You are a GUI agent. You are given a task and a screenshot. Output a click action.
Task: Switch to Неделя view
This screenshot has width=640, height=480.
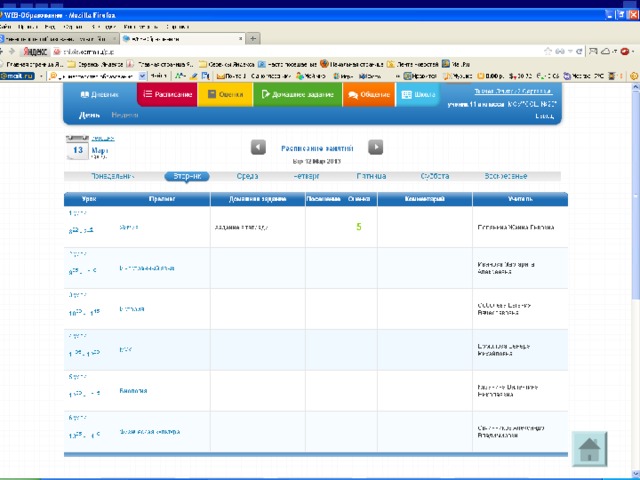pyautogui.click(x=125, y=115)
